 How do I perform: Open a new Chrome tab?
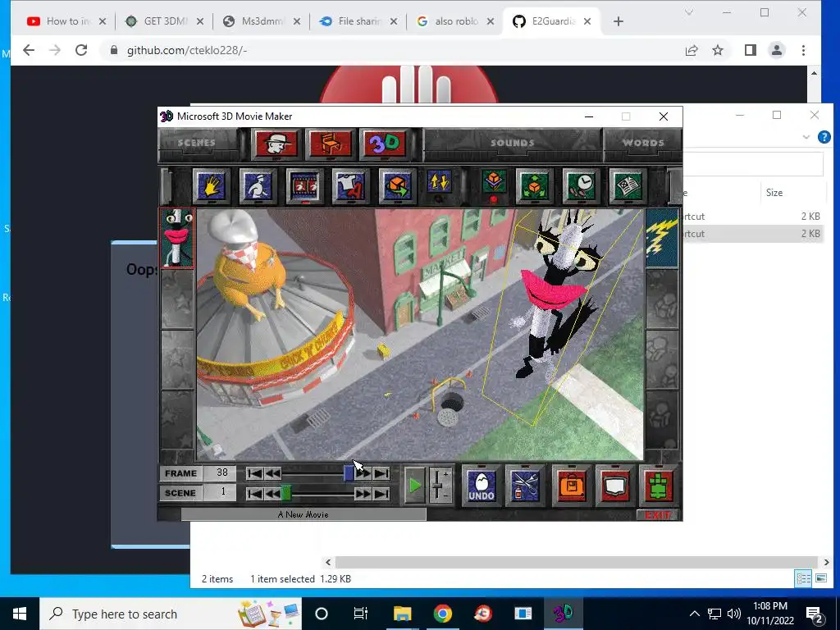click(619, 21)
